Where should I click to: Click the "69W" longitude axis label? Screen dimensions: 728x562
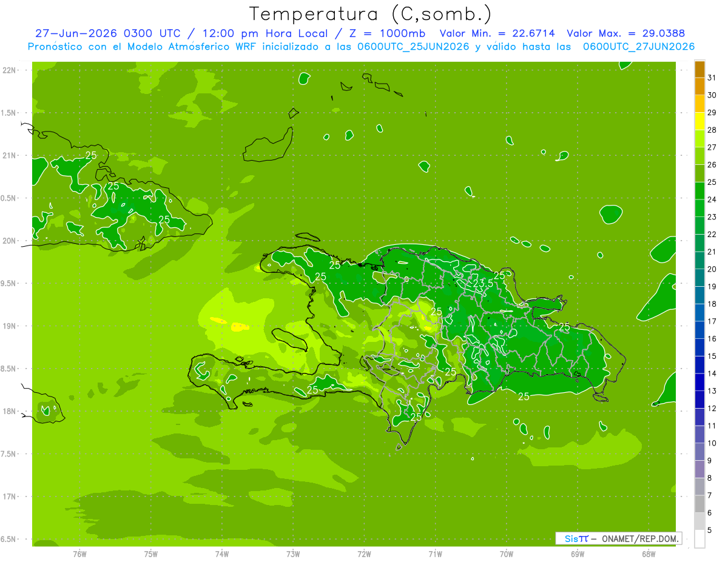click(578, 554)
